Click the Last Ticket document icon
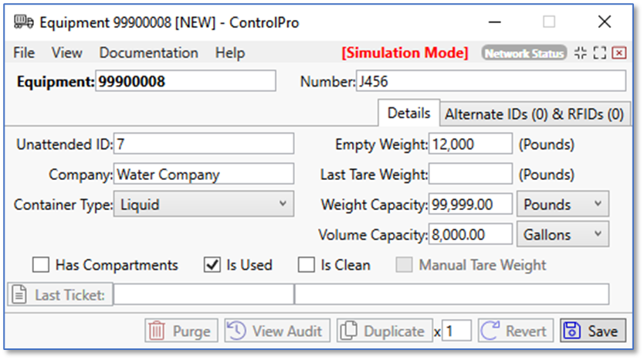644x360 pixels. pyautogui.click(x=19, y=295)
